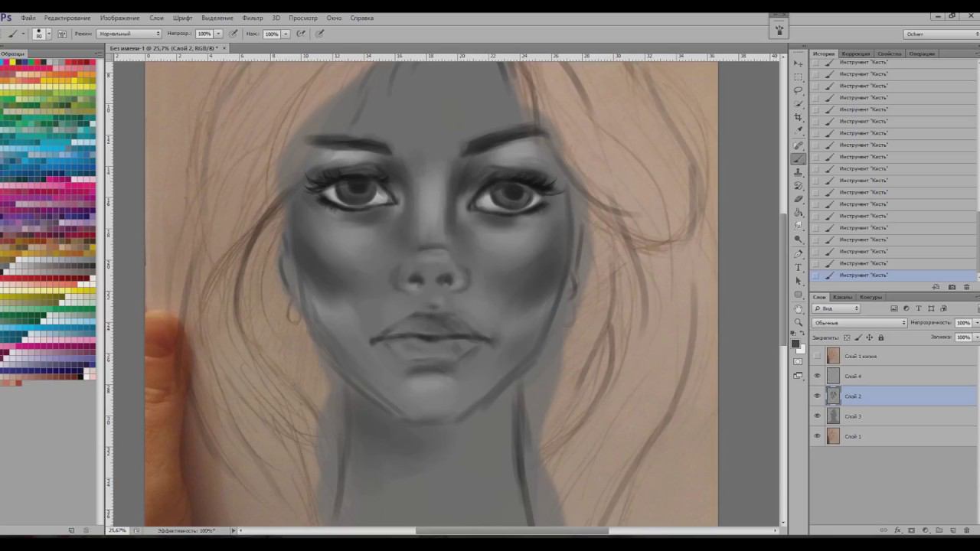Hide layer Слой 4
The height and width of the screenshot is (551, 980).
tap(817, 376)
